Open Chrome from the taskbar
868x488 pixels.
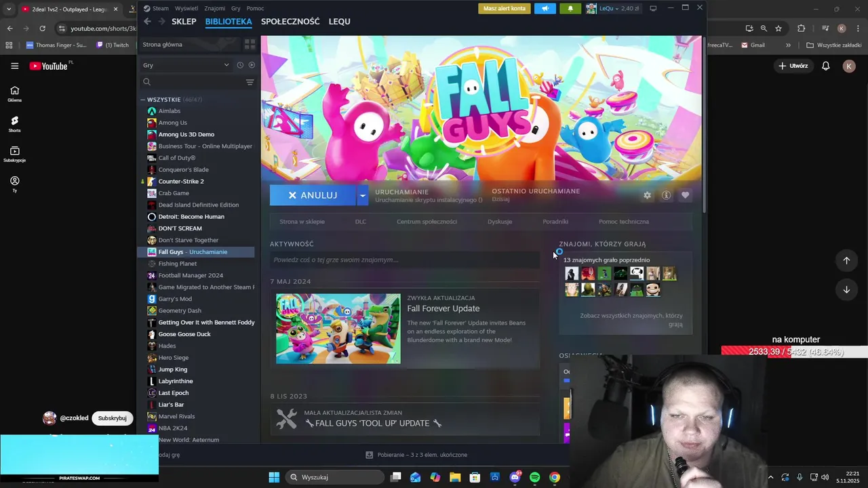tap(555, 477)
